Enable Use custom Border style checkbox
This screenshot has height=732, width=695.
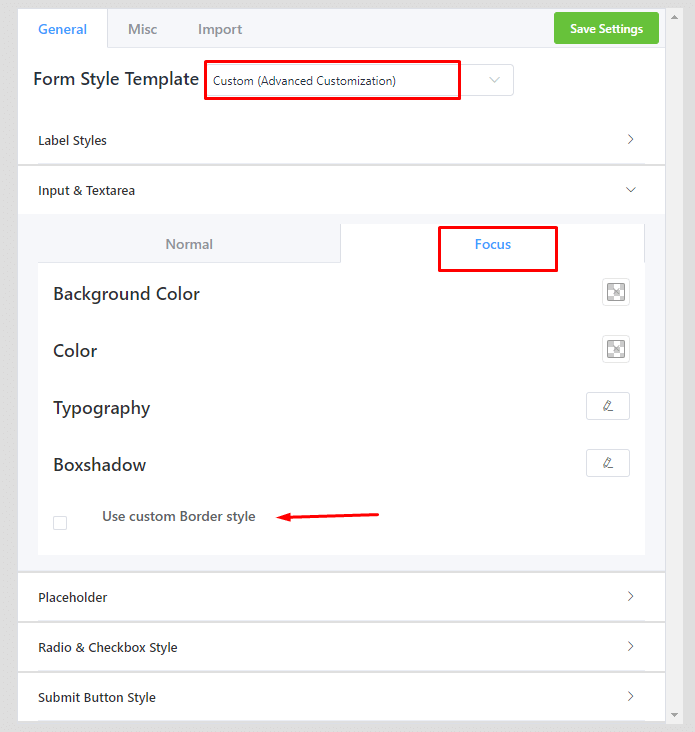coord(60,523)
